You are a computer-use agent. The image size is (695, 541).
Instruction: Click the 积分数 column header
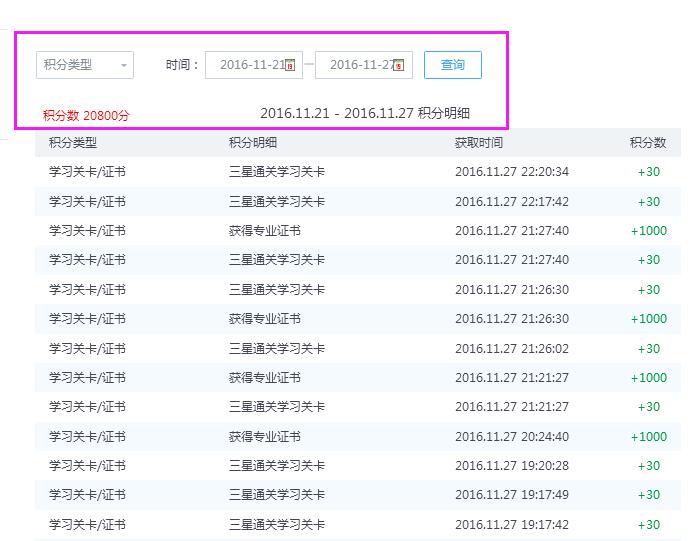click(x=648, y=143)
